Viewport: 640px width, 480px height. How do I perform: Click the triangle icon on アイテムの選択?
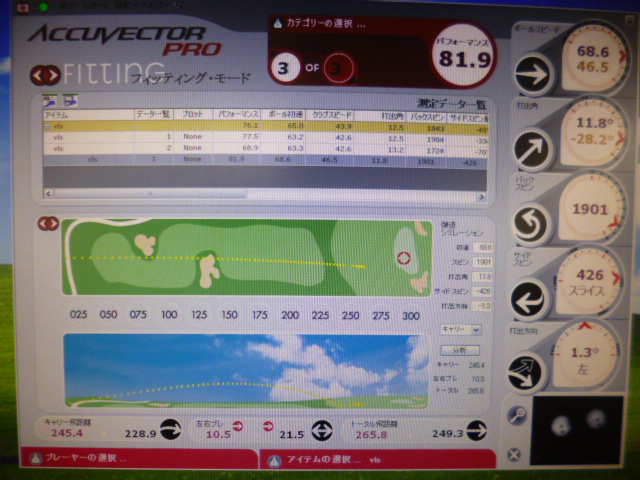tap(275, 461)
